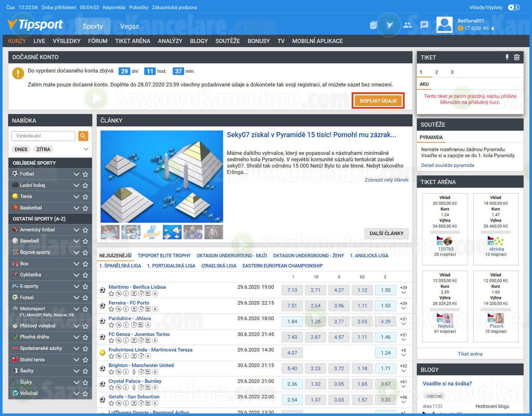532x416 pixels.
Task: Expand date filter chevron beside ZÍTRA
Action: point(86,149)
